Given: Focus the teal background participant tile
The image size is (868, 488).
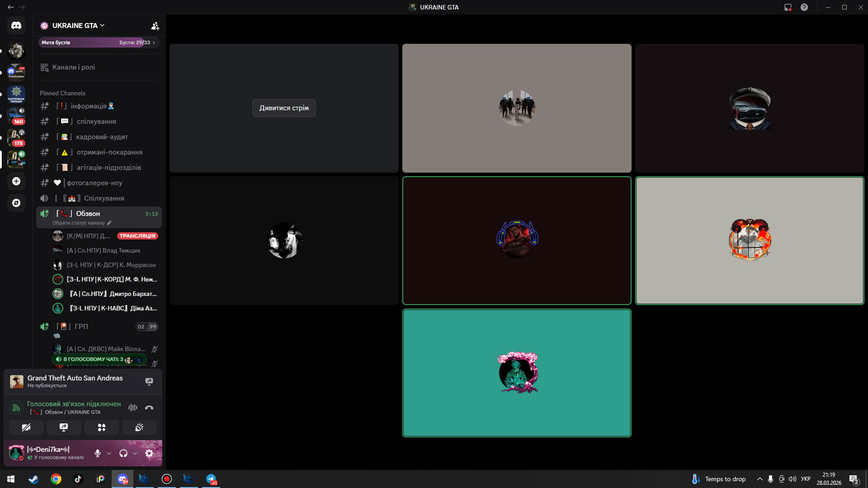Looking at the screenshot, I should point(517,373).
